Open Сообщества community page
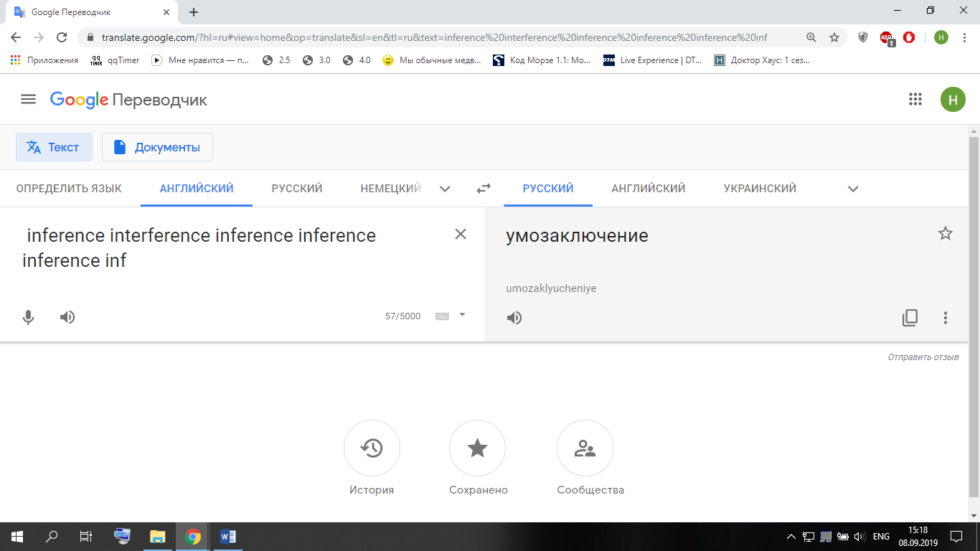This screenshot has width=980, height=551. [x=590, y=459]
